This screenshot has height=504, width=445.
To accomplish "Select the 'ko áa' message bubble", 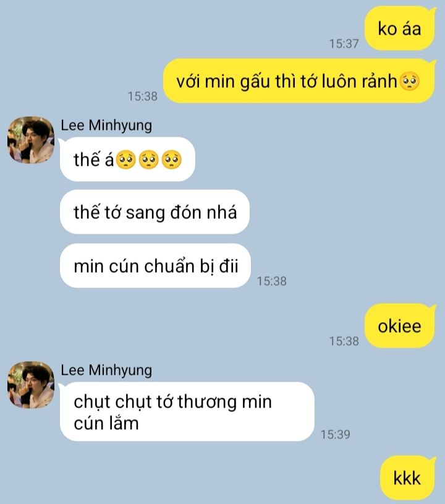I will tap(400, 28).
